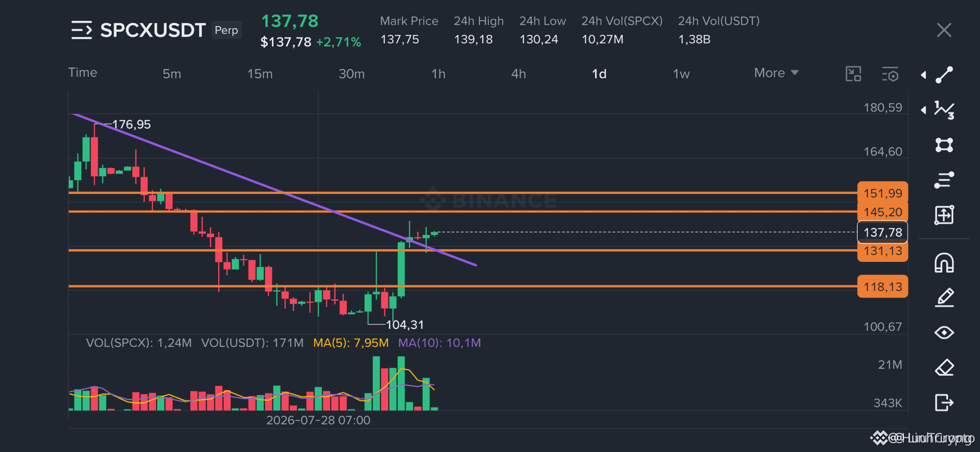Click the 24h Low value 130,24
Screen dimensions: 980x452
click(539, 39)
